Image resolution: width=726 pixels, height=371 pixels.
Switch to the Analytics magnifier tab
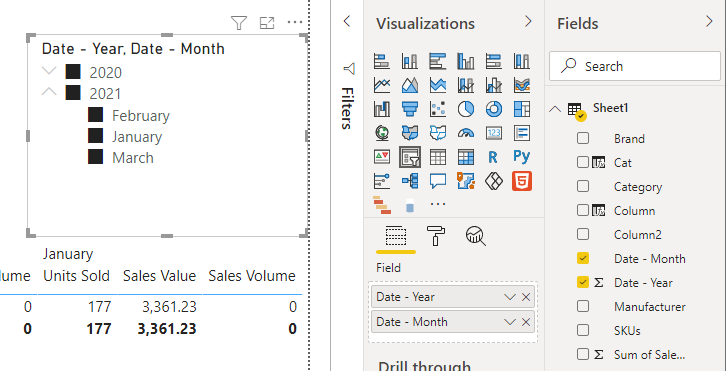click(476, 236)
